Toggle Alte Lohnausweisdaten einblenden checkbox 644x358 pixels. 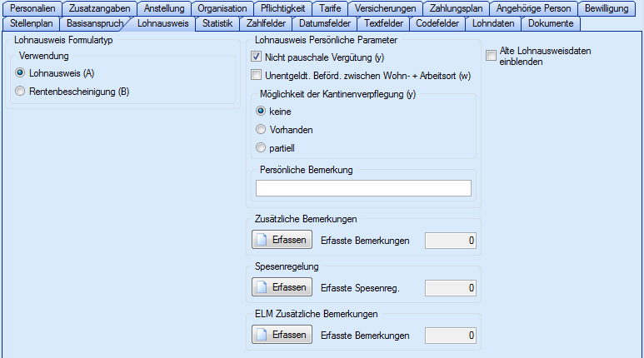pos(492,56)
